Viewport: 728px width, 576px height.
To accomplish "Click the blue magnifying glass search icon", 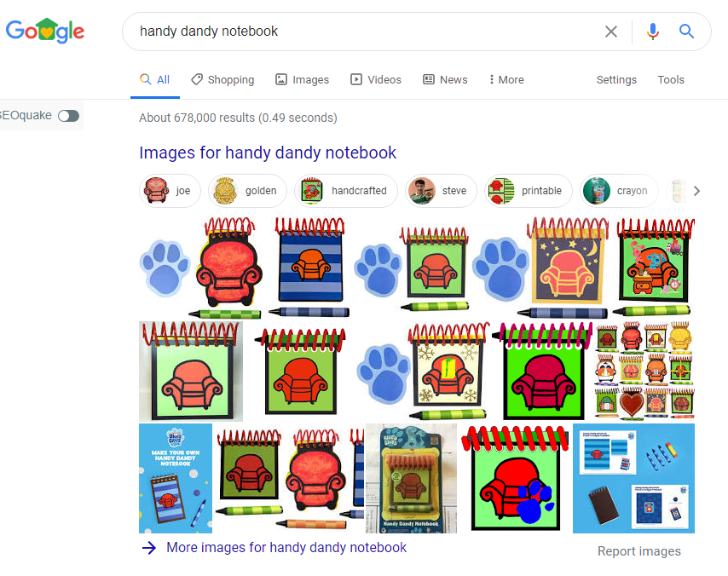I will click(x=686, y=32).
